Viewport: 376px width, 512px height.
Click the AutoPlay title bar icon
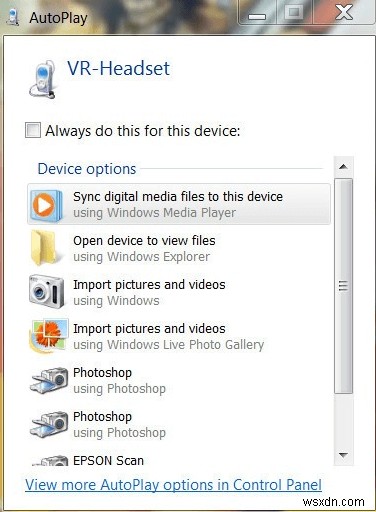click(13, 18)
